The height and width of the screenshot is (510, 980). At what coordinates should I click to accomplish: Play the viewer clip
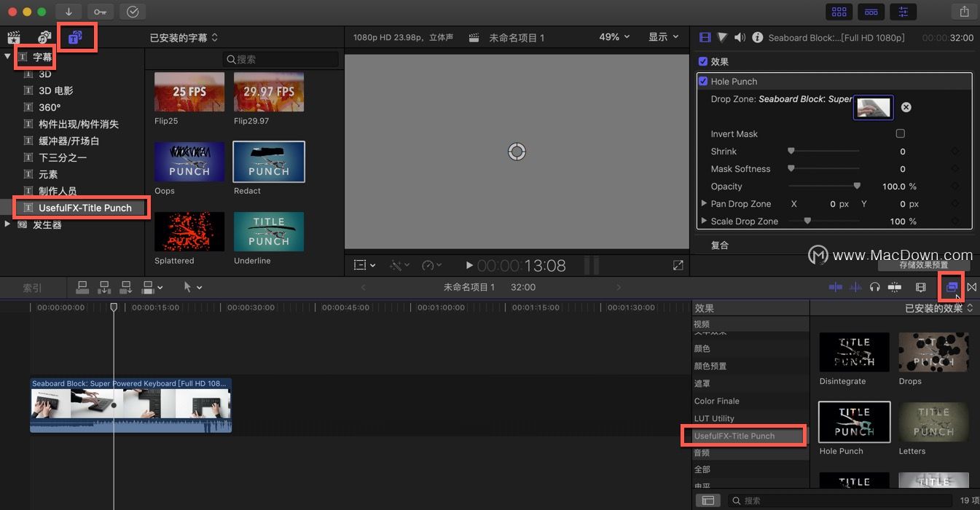469,266
